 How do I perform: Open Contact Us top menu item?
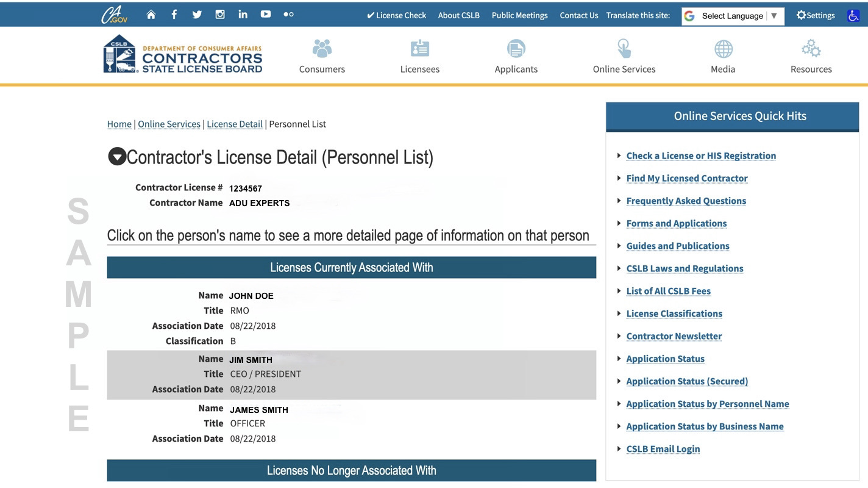coord(579,15)
